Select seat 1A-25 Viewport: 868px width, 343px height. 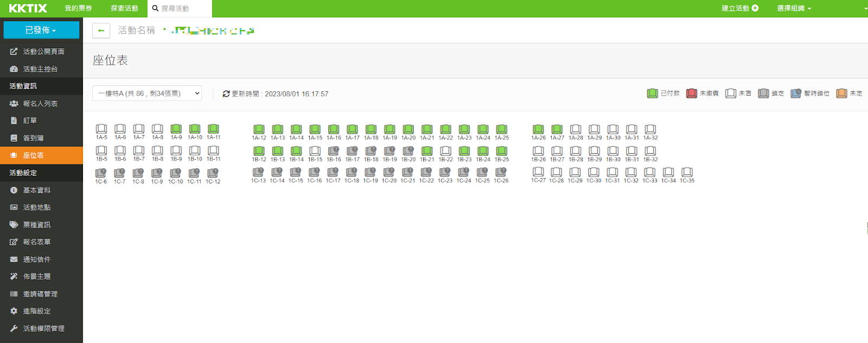coord(502,129)
